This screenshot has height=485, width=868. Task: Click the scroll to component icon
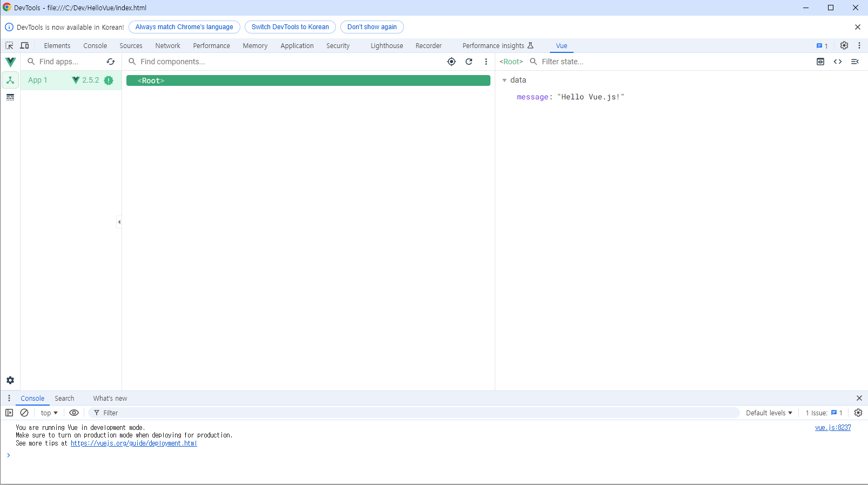820,62
